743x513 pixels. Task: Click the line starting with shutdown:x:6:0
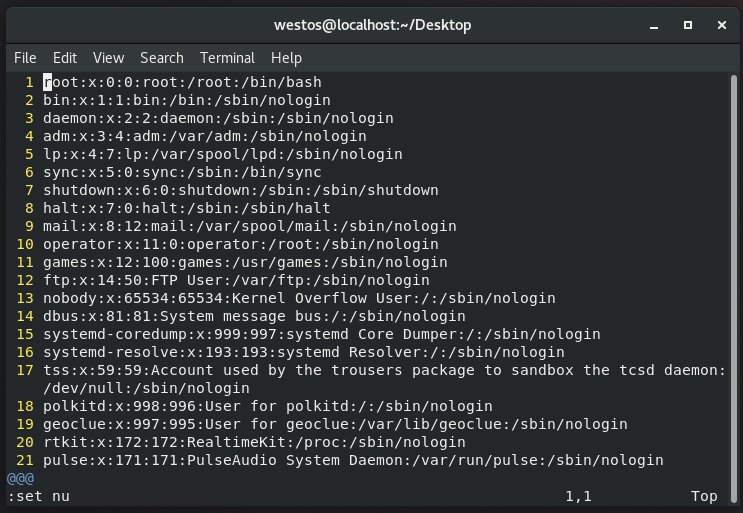tap(241, 190)
